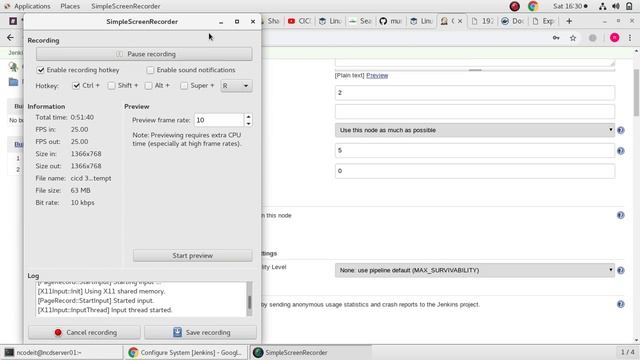Open a new browser tab

[x=569, y=21]
